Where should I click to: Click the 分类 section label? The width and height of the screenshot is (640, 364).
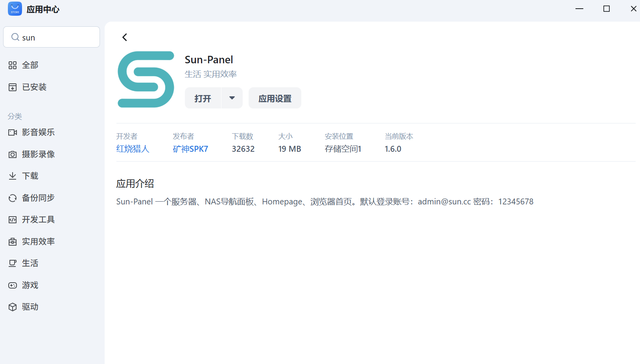click(x=15, y=116)
